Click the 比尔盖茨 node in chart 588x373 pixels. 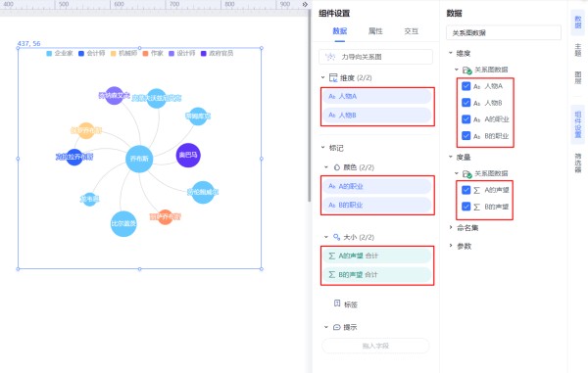[x=123, y=224]
